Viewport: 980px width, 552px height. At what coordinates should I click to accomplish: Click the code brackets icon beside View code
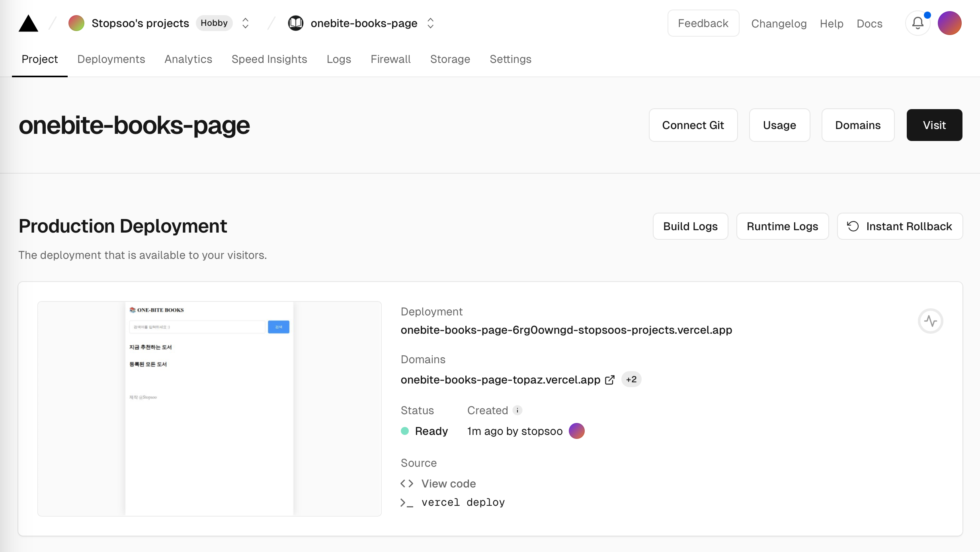tap(407, 483)
